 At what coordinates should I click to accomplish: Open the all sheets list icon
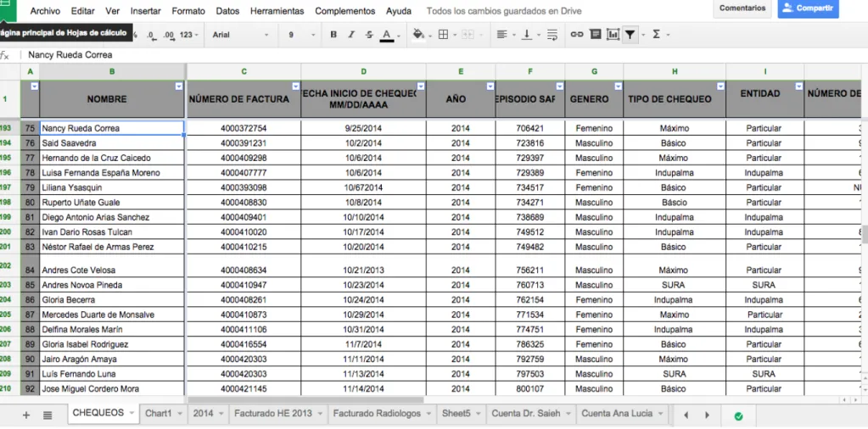coord(48,415)
